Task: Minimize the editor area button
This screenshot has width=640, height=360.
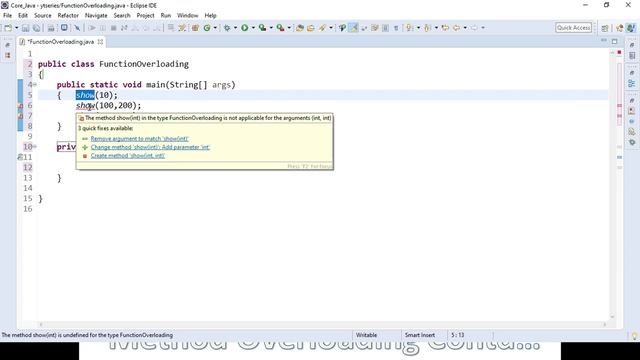Action: [x=604, y=41]
